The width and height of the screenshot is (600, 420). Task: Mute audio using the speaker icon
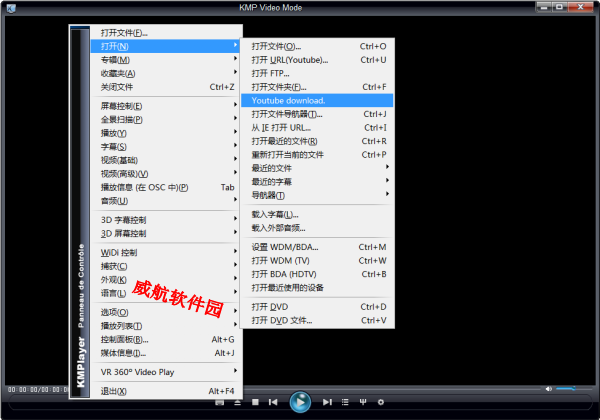click(548, 388)
